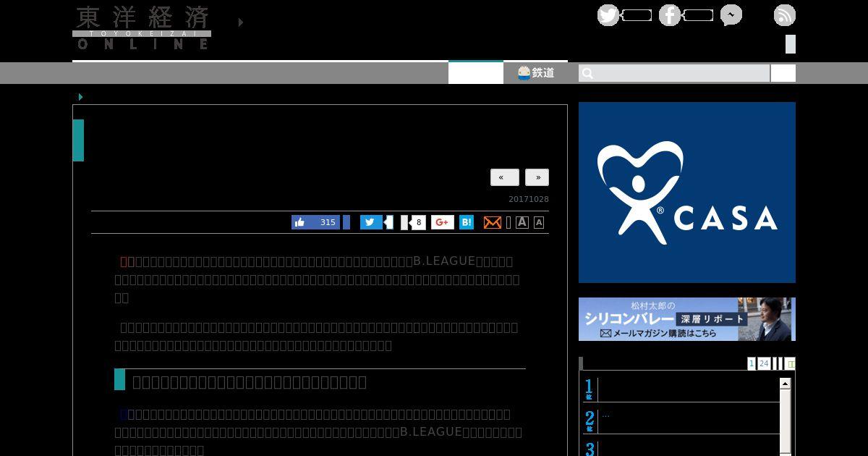Click the Facebook like count box in header
This screenshot has height=456, width=868.
(x=698, y=15)
